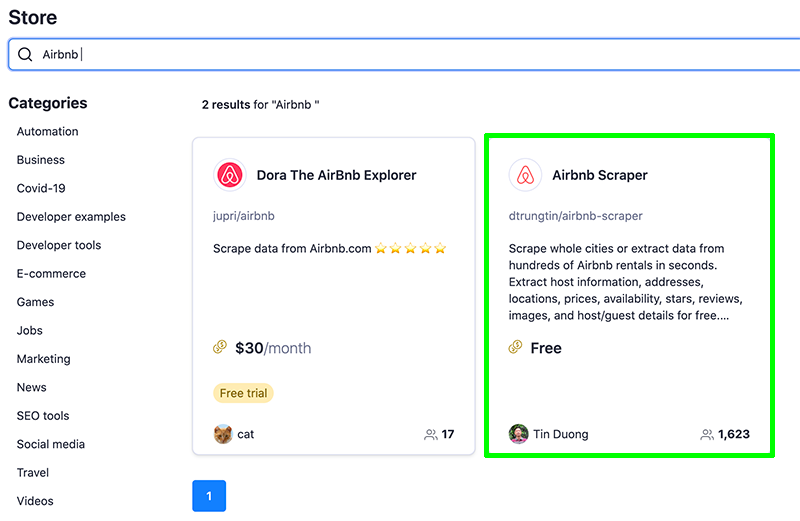Click the 2 results for Airbnb text
The image size is (800, 521).
coord(260,105)
